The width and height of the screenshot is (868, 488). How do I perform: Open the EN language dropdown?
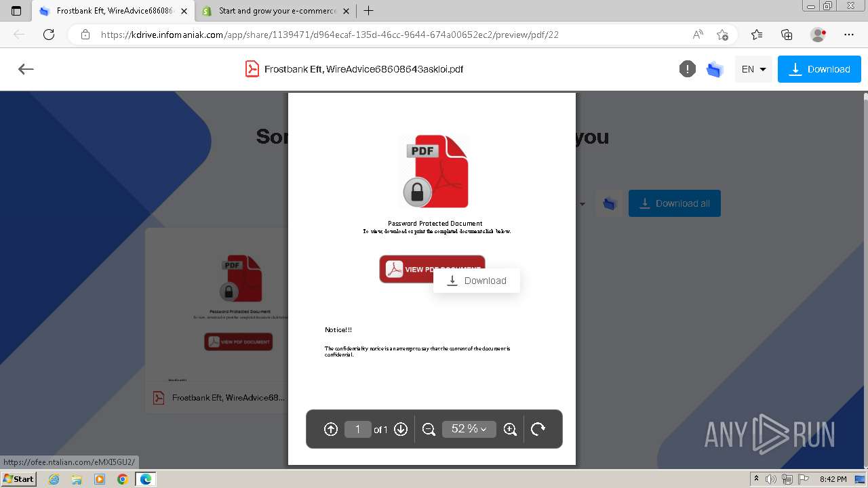[753, 69]
